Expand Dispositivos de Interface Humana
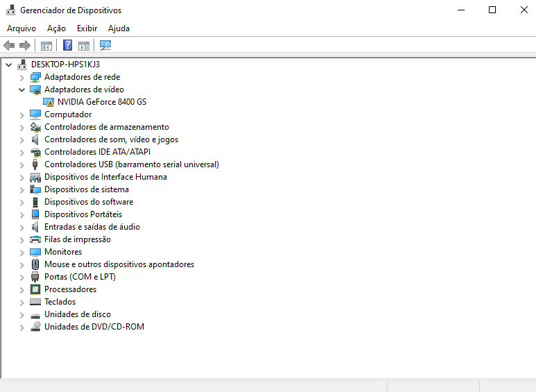Viewport: 536px width, 392px height. coord(22,178)
